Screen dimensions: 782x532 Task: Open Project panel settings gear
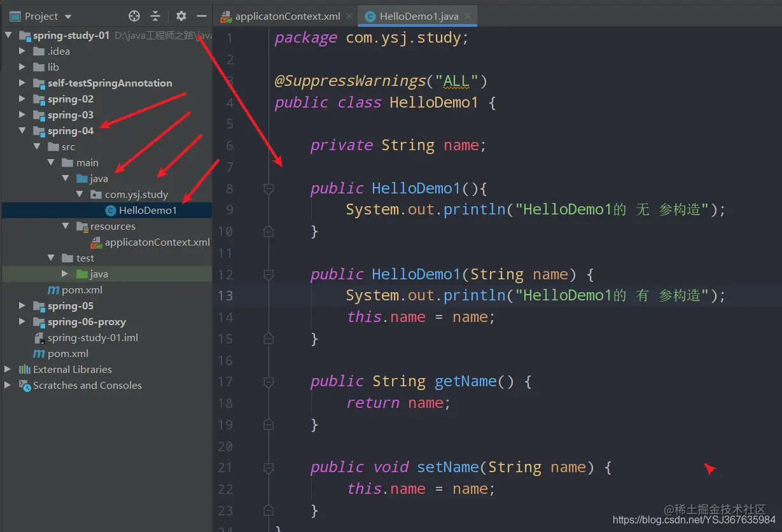(x=181, y=16)
